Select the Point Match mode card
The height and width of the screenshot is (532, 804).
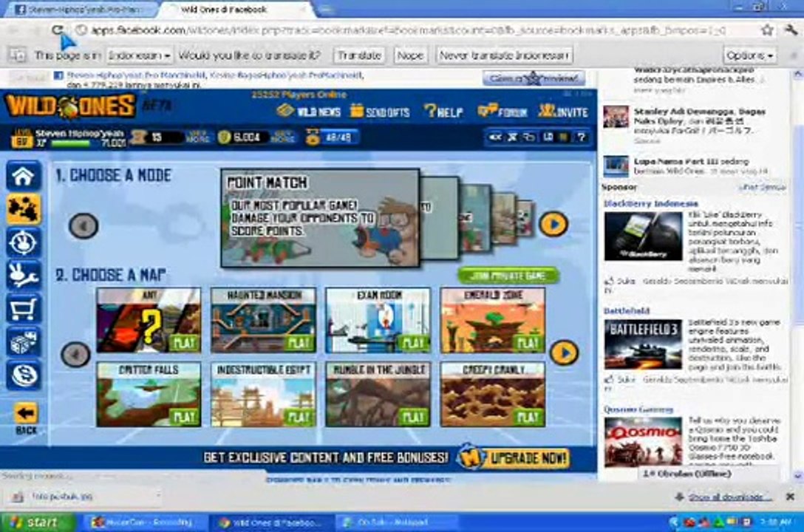[x=321, y=218]
